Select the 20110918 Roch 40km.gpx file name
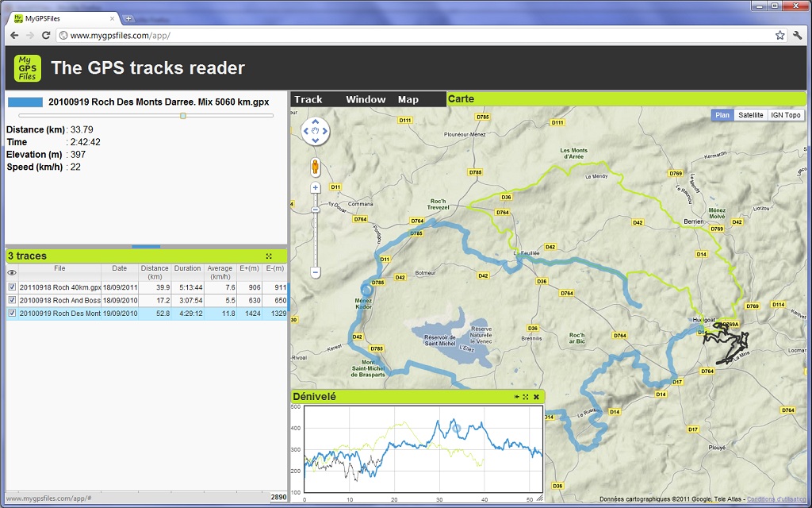 [60, 287]
